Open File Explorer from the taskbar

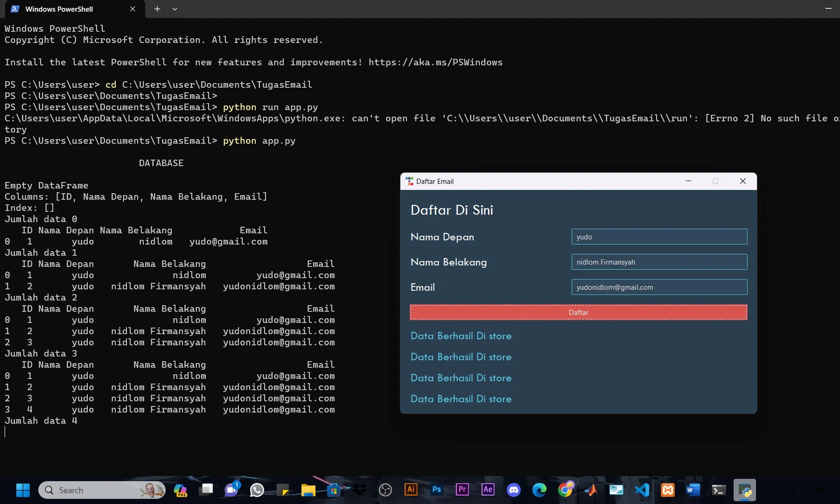click(308, 490)
